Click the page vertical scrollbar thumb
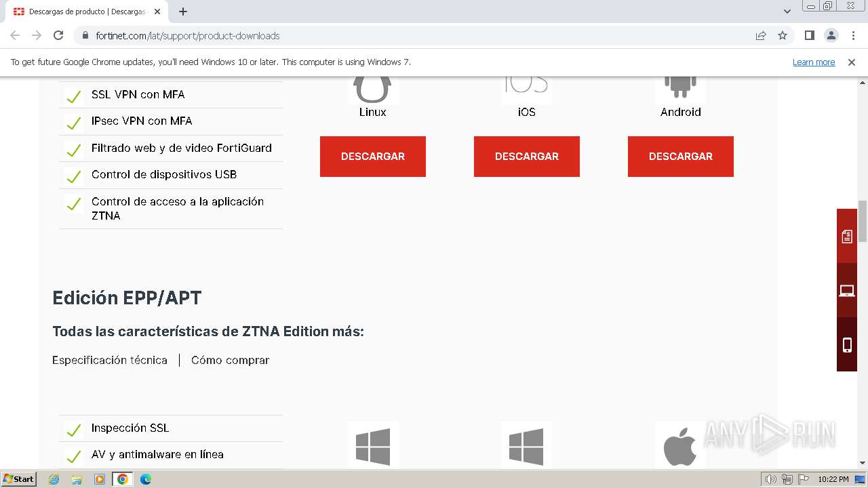Image resolution: width=868 pixels, height=488 pixels. pyautogui.click(x=863, y=221)
